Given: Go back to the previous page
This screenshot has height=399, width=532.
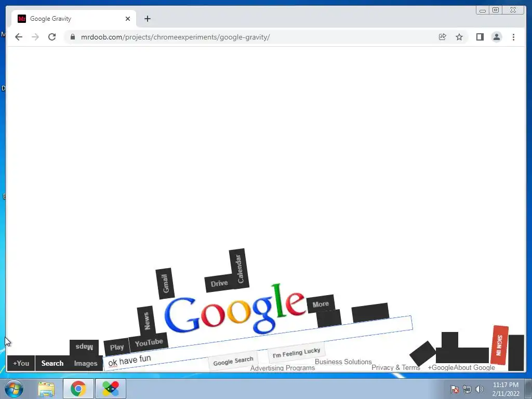Looking at the screenshot, I should click(19, 37).
